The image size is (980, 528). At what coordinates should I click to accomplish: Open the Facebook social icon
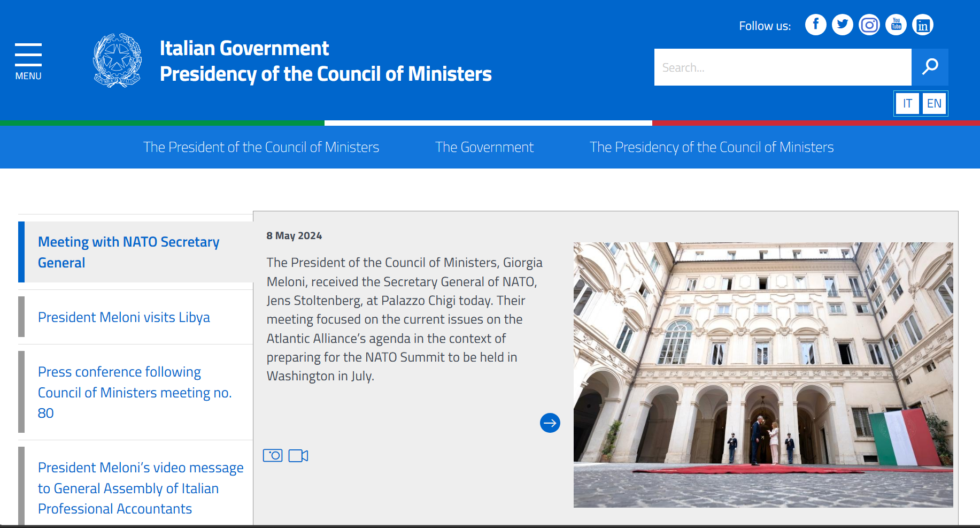coord(815,25)
